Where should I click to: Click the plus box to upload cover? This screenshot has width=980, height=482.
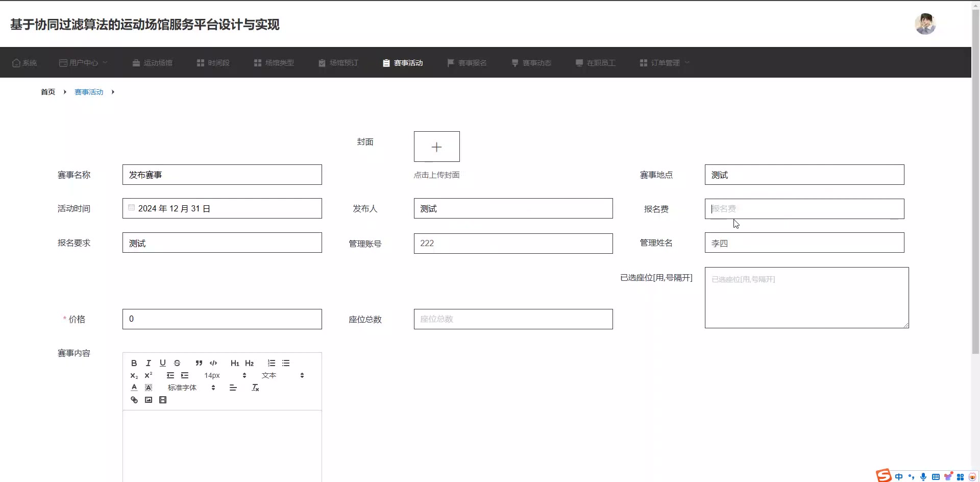(436, 147)
